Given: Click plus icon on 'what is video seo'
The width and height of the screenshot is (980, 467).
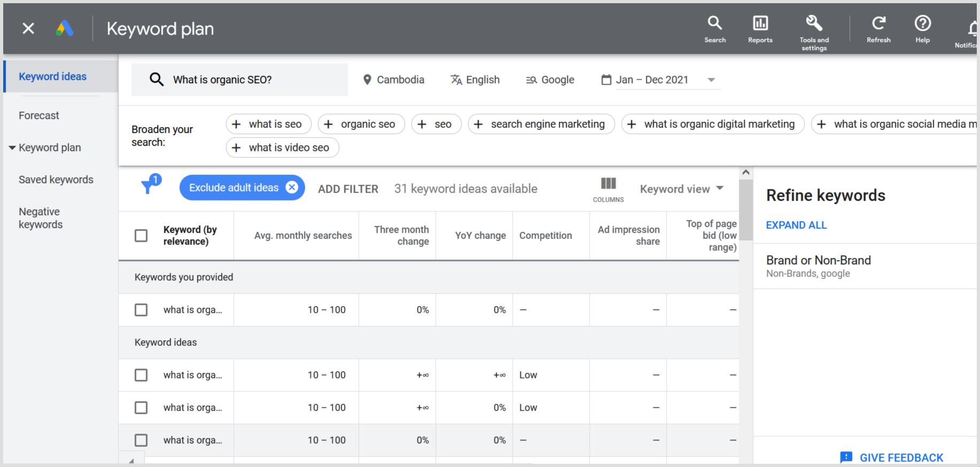Looking at the screenshot, I should [236, 147].
